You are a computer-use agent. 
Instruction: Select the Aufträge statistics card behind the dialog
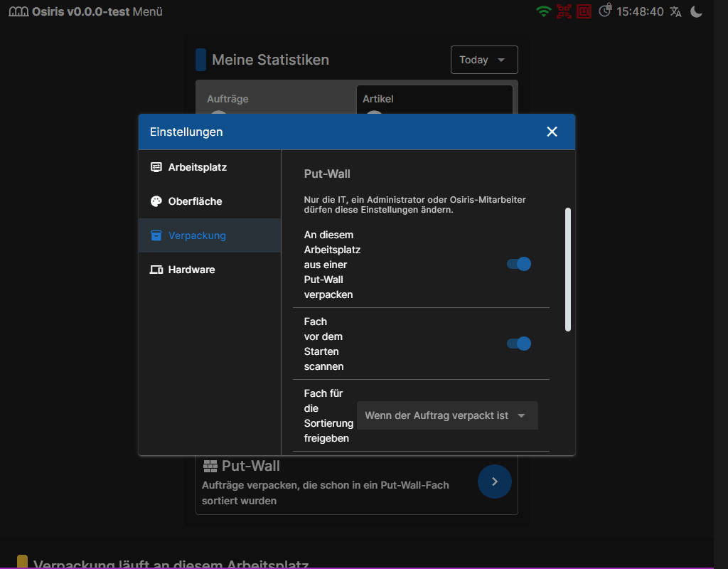[x=276, y=100]
